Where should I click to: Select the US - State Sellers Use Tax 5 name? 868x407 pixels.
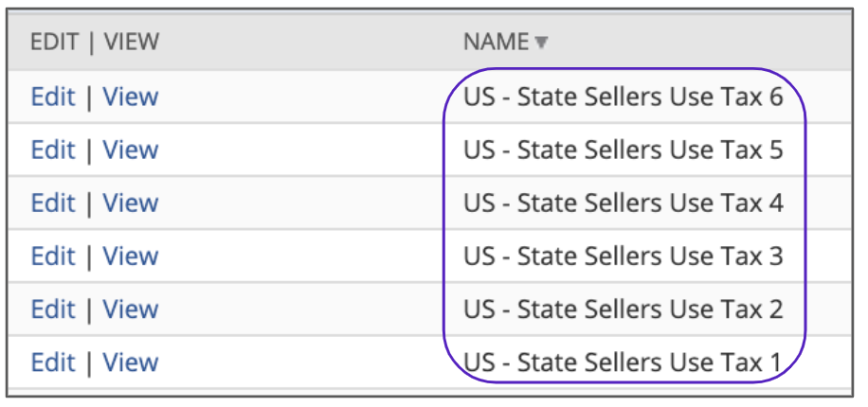coord(623,150)
